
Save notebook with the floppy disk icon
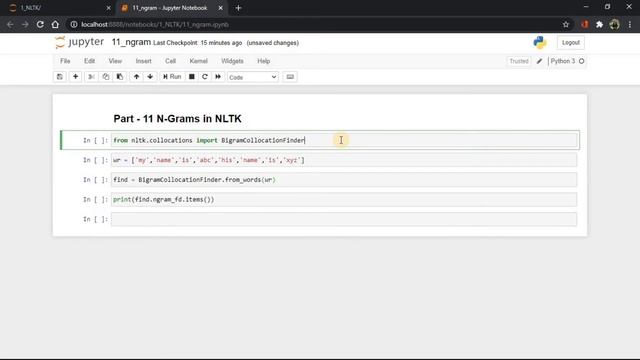60,77
